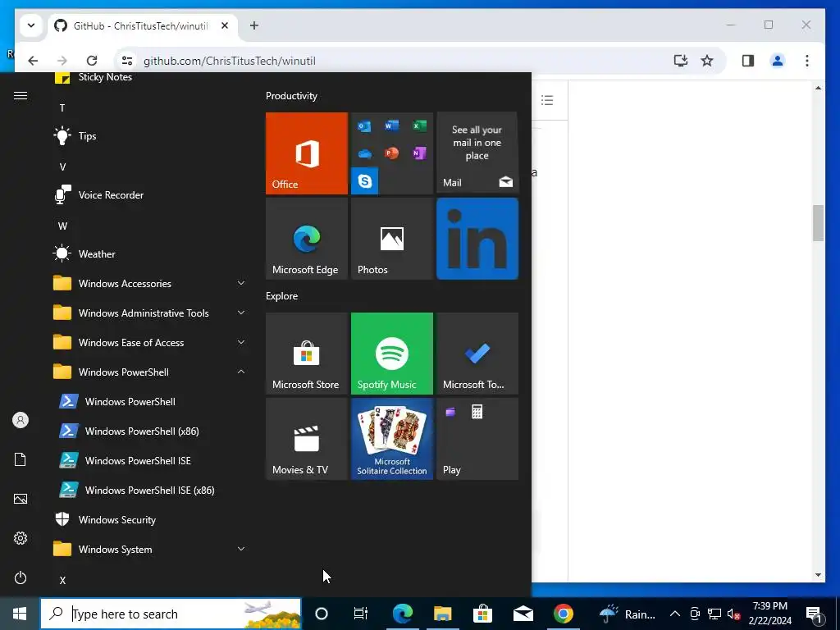Open Windows Security
The image size is (840, 630).
tap(151, 519)
